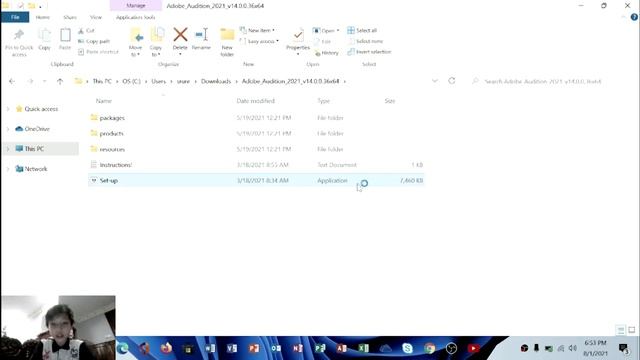Click Copy path in the ribbon
Screen dimensions: 640x360
tap(94, 41)
